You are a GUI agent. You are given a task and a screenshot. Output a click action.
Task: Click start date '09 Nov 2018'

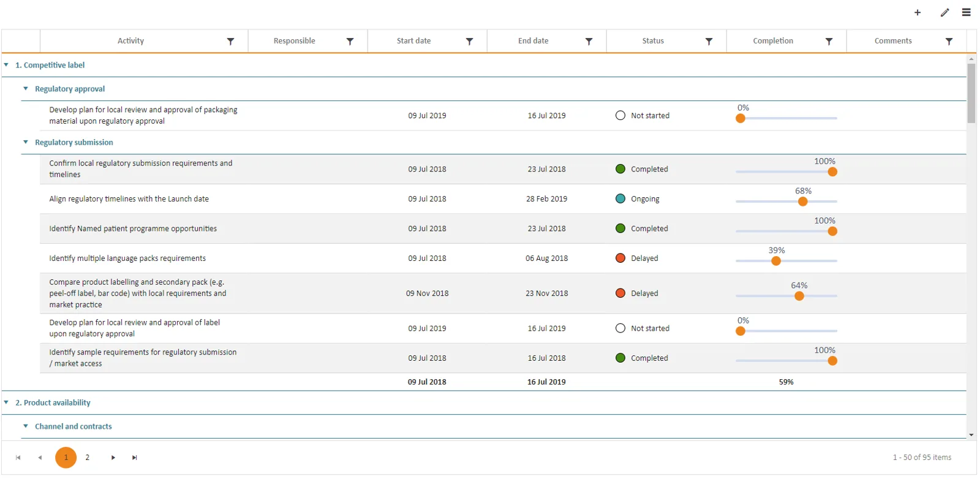pos(427,293)
